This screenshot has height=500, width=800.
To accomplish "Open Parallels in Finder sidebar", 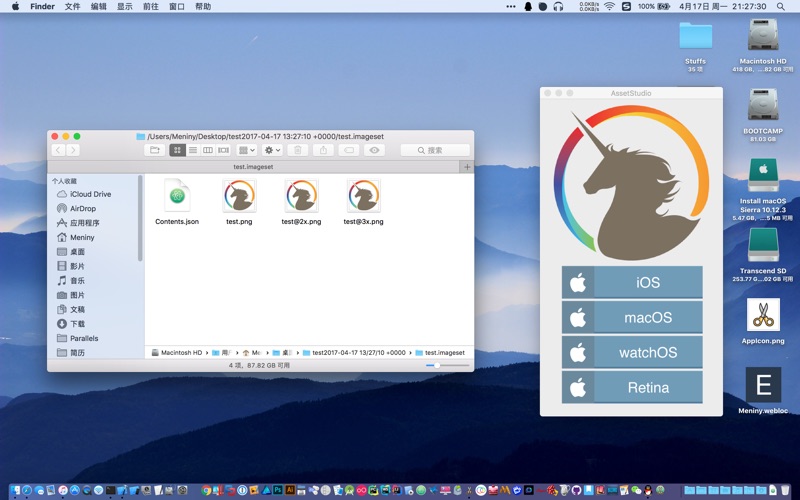I will [x=84, y=338].
